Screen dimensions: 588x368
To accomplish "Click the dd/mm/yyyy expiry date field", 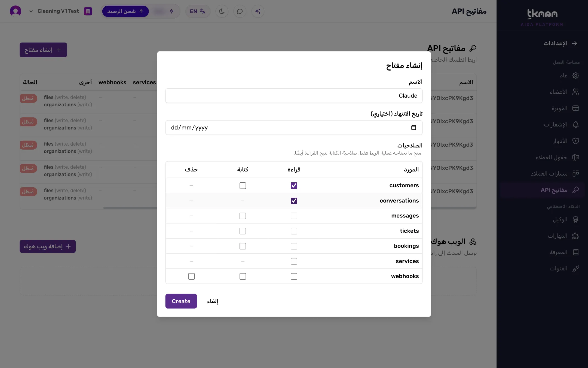I will [294, 128].
